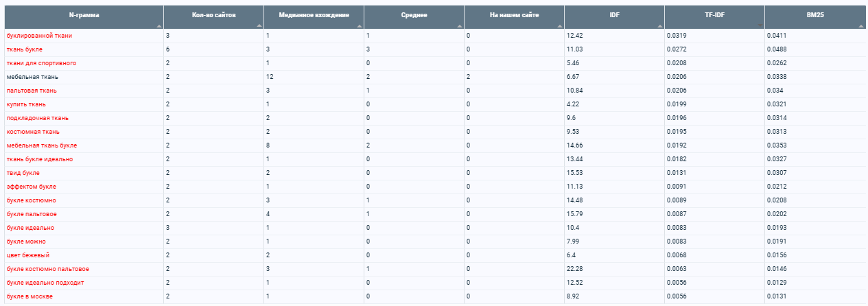Click sort arrow in TF-IDF column header
Screen dimensions: 868x306
(760, 25)
